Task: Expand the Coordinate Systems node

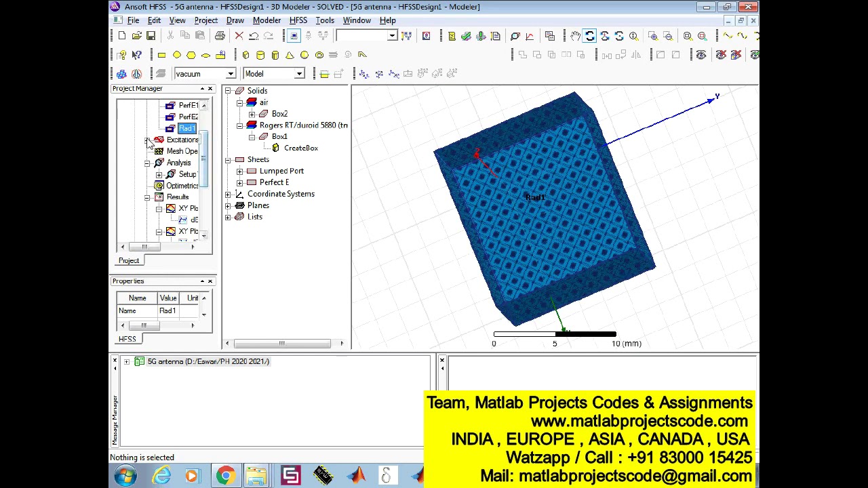Action: click(229, 194)
